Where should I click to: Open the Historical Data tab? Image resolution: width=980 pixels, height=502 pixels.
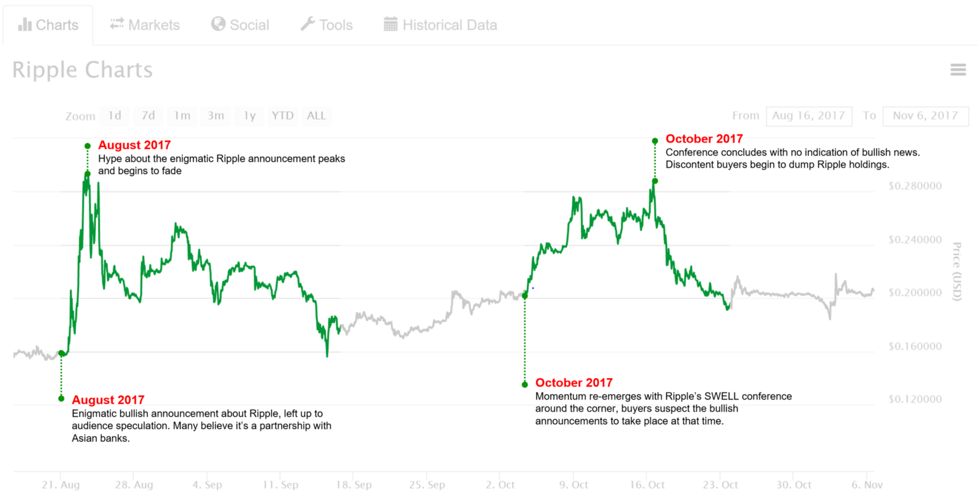[x=449, y=25]
